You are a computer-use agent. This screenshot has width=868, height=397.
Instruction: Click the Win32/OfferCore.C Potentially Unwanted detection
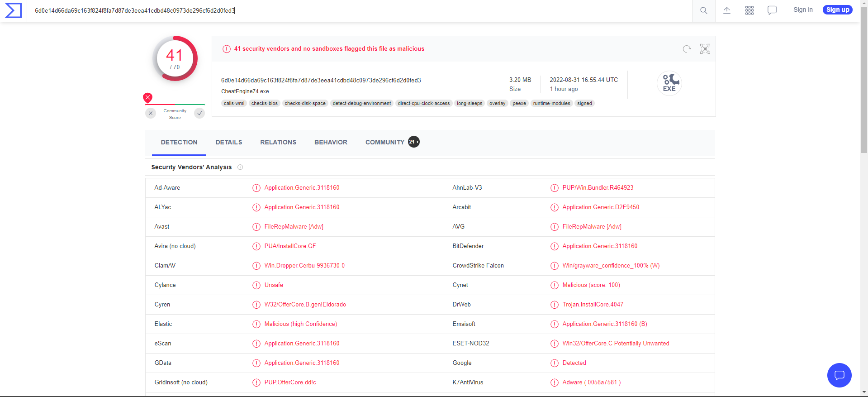[x=616, y=344]
